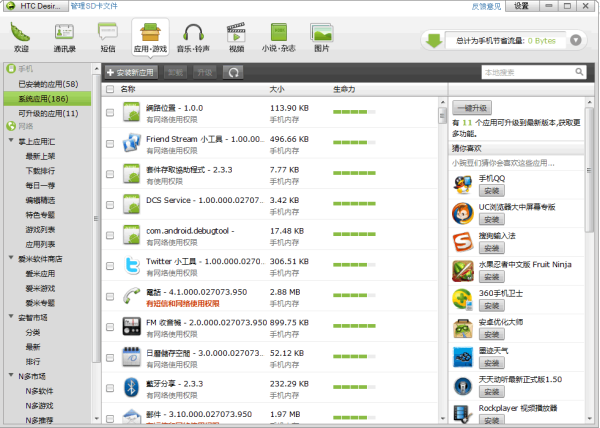Click the 一键升级 button

click(472, 107)
